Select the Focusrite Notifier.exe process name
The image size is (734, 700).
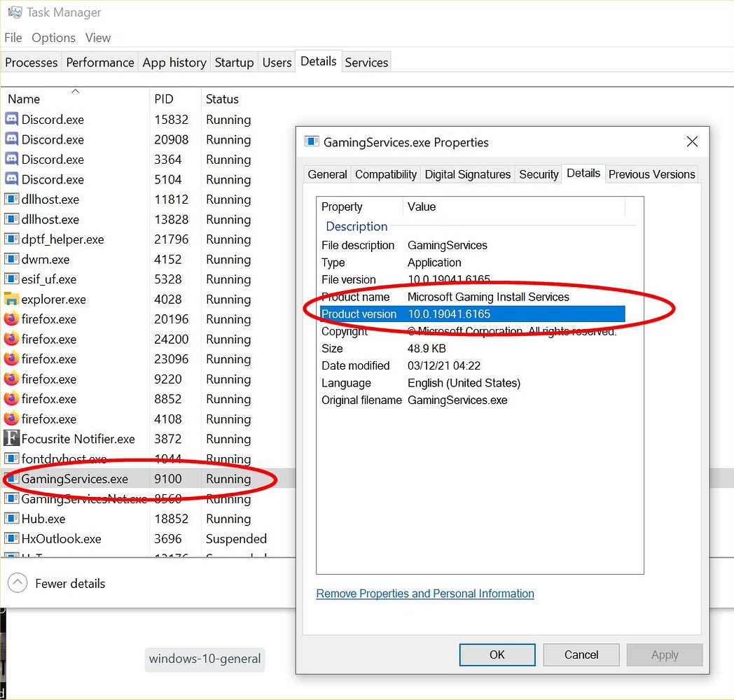point(78,439)
